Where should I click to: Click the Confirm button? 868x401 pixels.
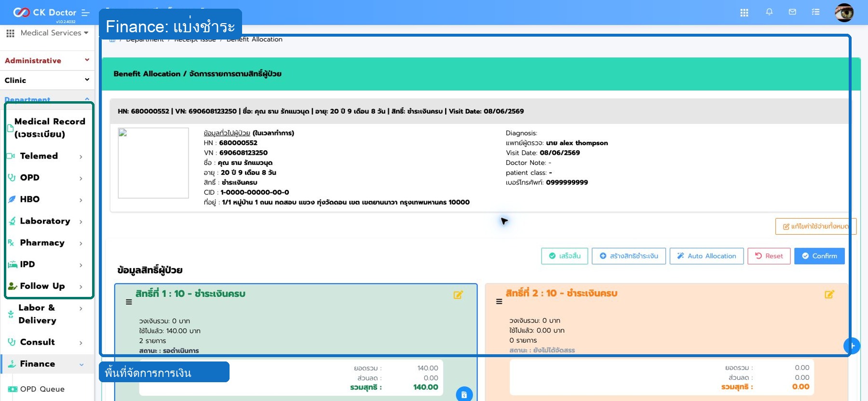pos(819,256)
